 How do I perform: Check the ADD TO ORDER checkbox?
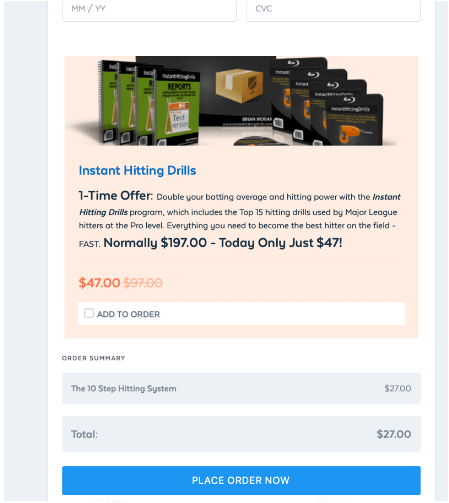[89, 313]
